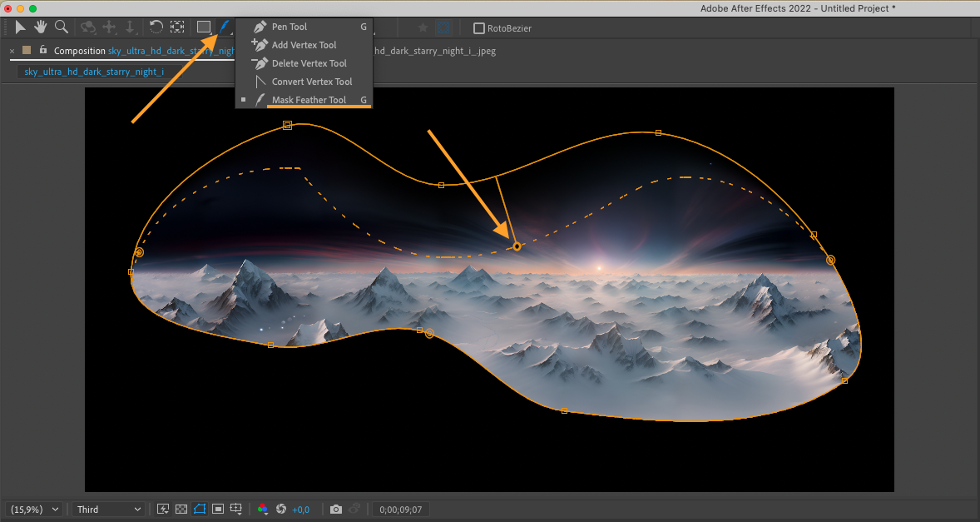This screenshot has width=980, height=522.
Task: Open the Composition sky_ultra_hd tab
Action: (144, 51)
